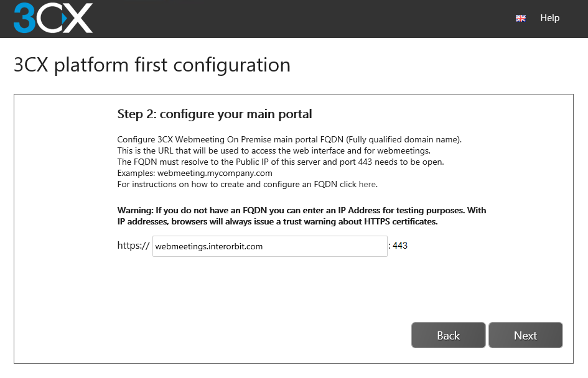Click the white X in the 3CX logo
588x378 pixels.
coord(78,18)
